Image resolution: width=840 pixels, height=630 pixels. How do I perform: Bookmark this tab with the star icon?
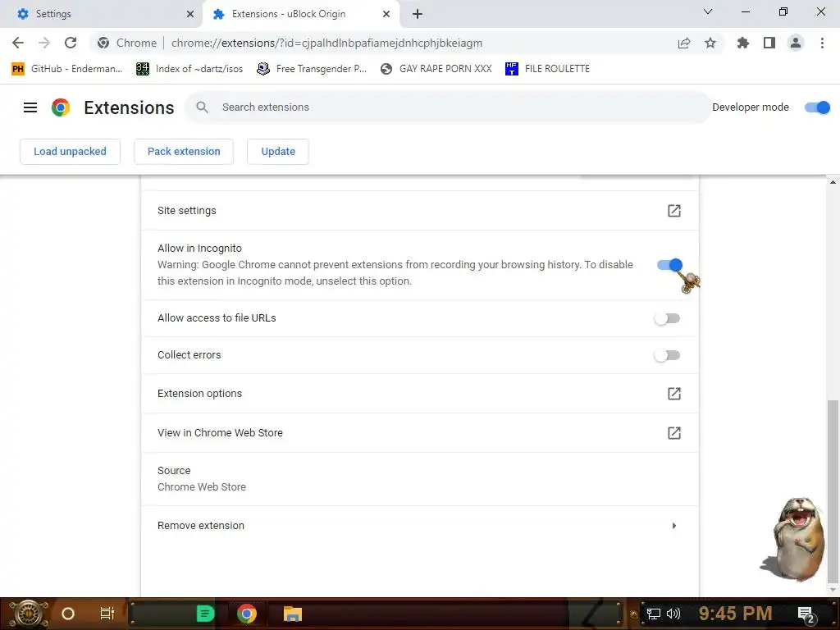(710, 43)
